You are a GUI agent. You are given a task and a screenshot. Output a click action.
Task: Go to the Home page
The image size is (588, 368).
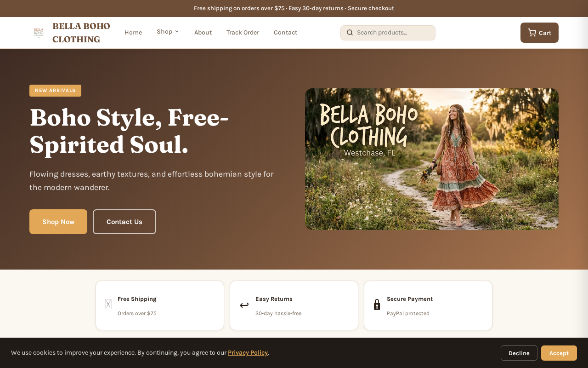click(133, 33)
